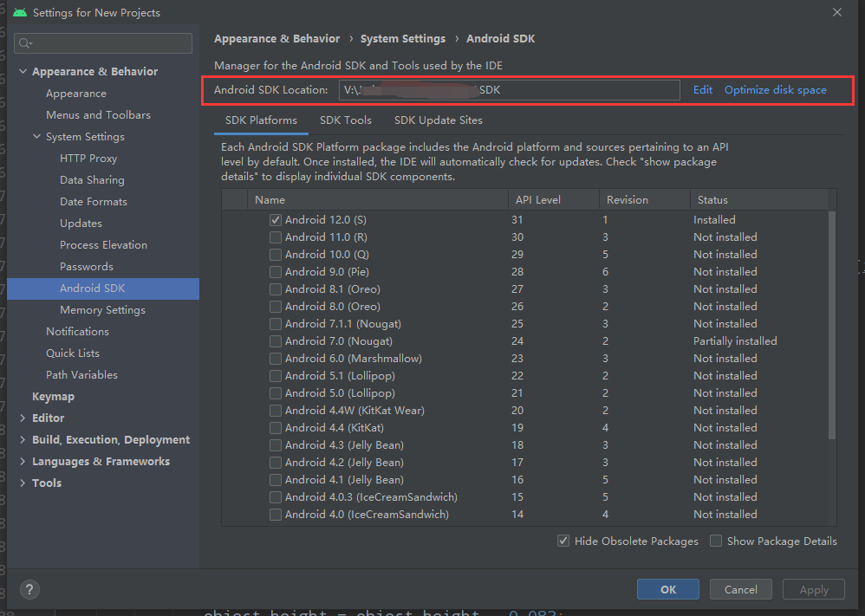Check the Android 5.1 (Lollipop) checkbox
The width and height of the screenshot is (865, 616).
(x=276, y=376)
